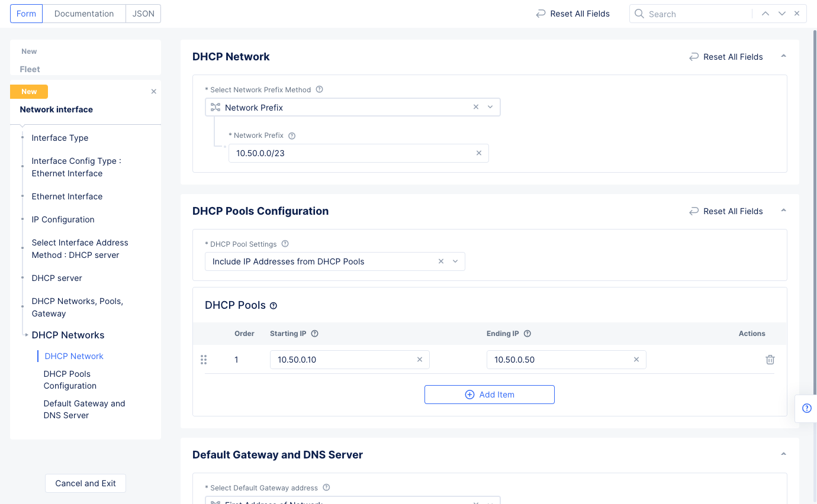View help tooltip for DHCP Pool Settings

pos(285,244)
